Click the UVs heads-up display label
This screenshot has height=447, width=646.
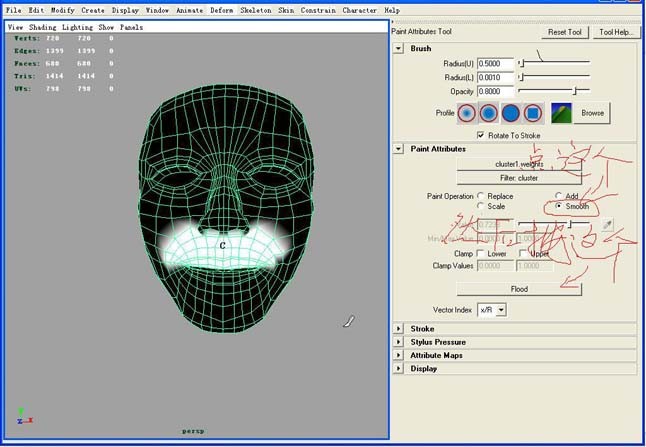(22, 89)
